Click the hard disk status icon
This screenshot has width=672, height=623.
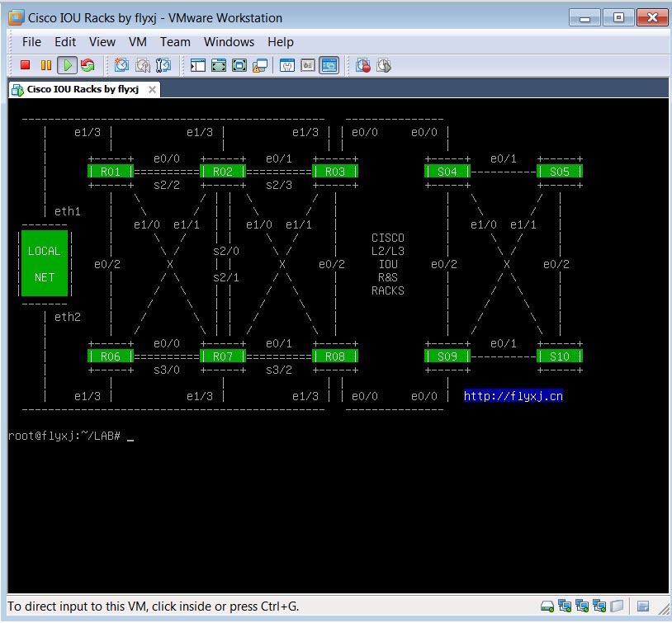tap(547, 606)
